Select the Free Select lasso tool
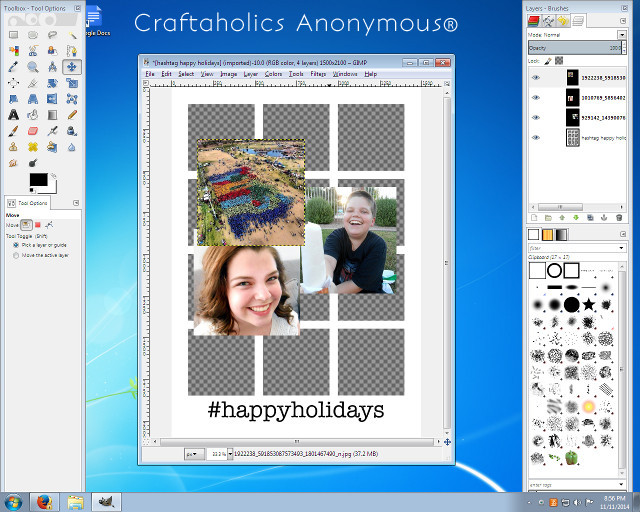 [x=52, y=35]
